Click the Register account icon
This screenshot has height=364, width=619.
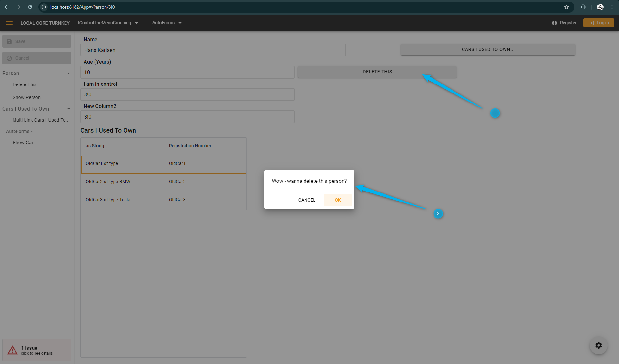(554, 23)
